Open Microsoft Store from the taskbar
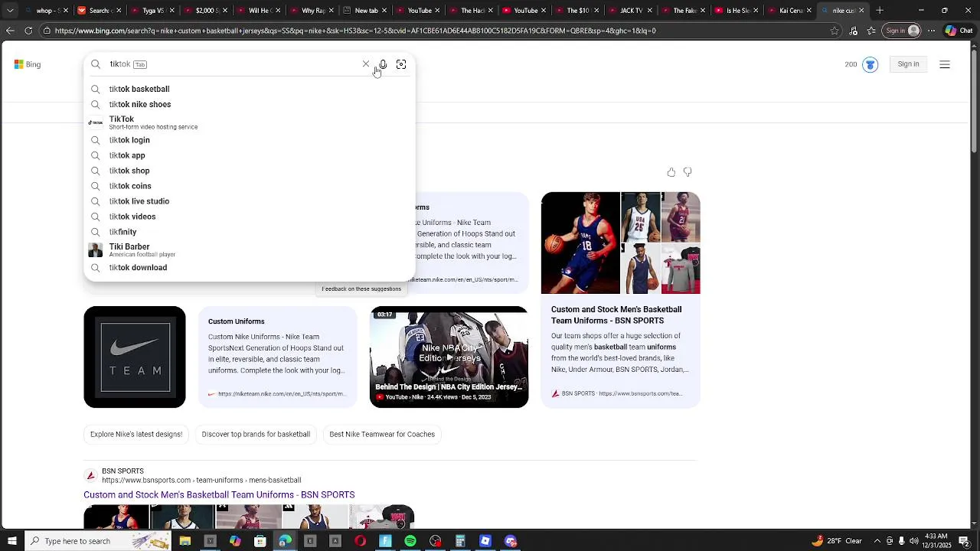 (x=260, y=541)
